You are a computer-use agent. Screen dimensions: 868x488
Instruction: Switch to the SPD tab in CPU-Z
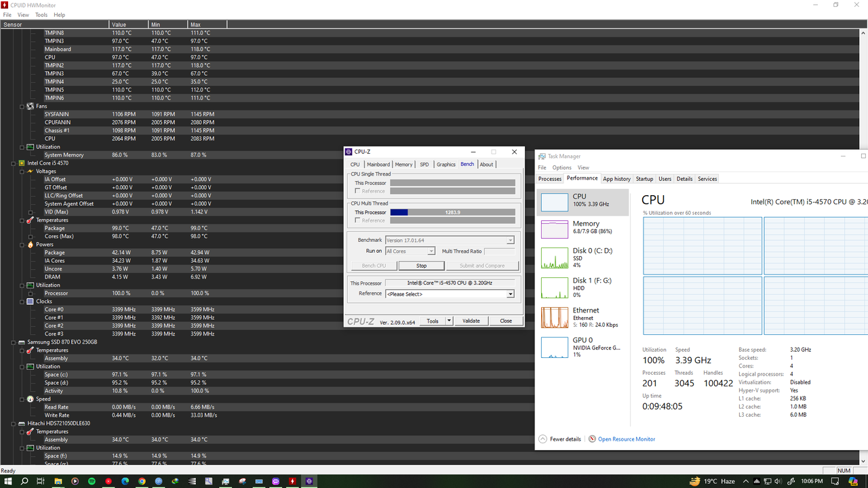point(425,165)
